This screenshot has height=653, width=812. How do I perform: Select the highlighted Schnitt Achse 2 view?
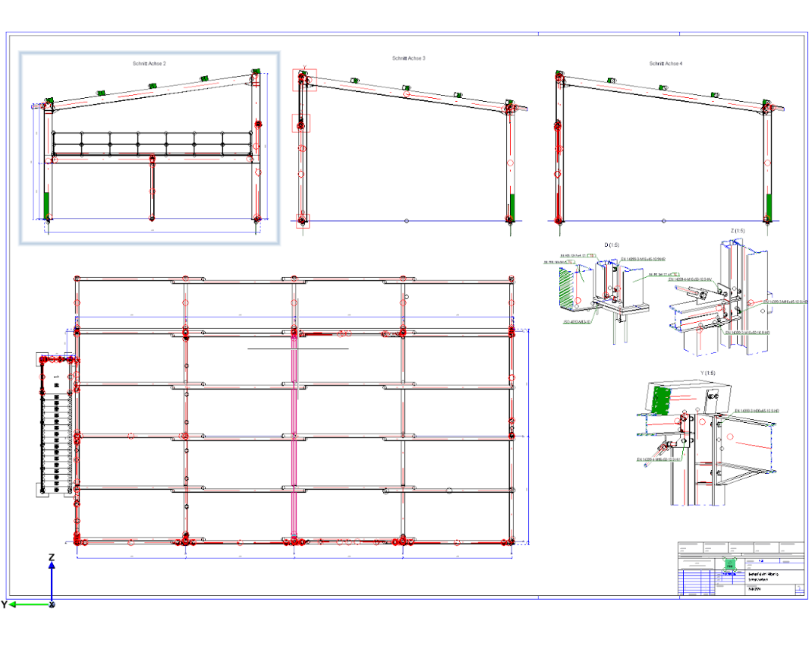[149, 148]
